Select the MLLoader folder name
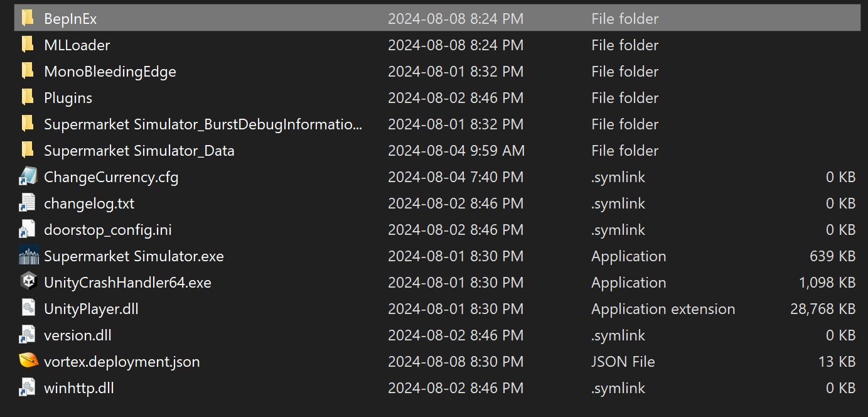The height and width of the screenshot is (417, 868). pos(77,45)
